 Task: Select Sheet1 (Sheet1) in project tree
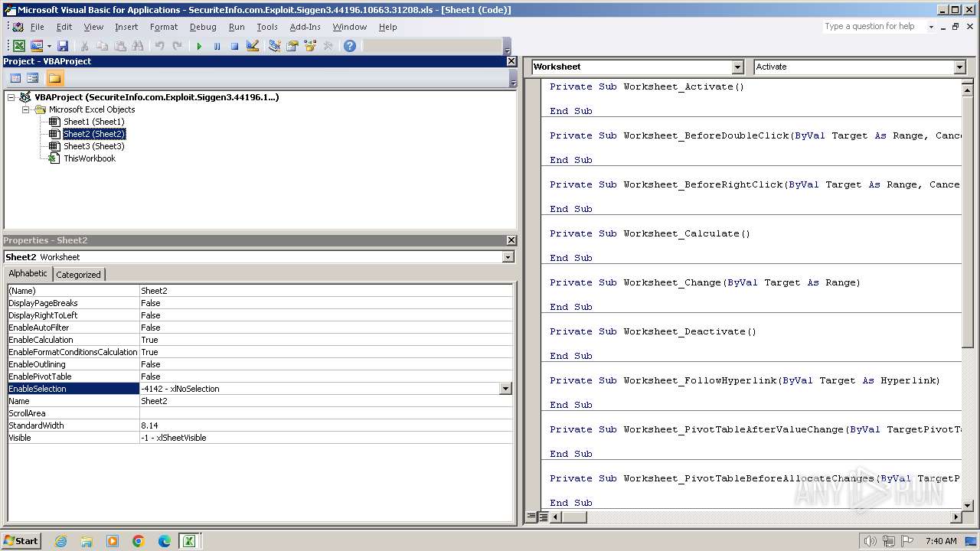tap(93, 122)
